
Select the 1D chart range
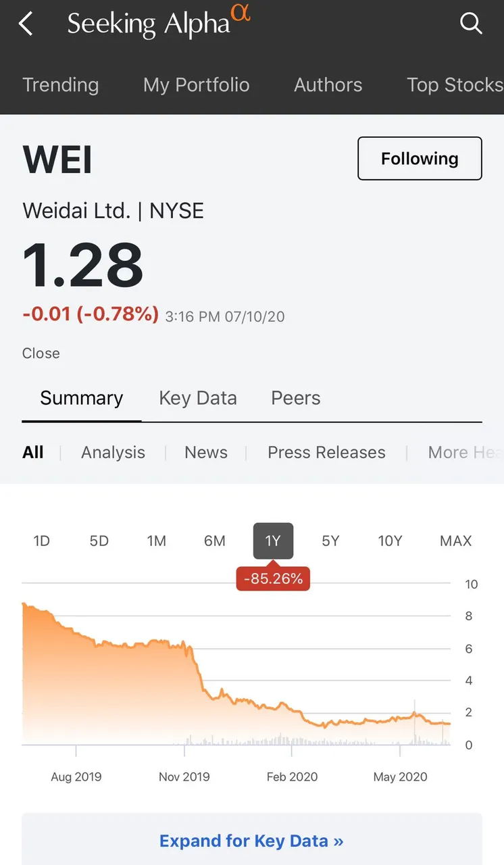pyautogui.click(x=42, y=541)
